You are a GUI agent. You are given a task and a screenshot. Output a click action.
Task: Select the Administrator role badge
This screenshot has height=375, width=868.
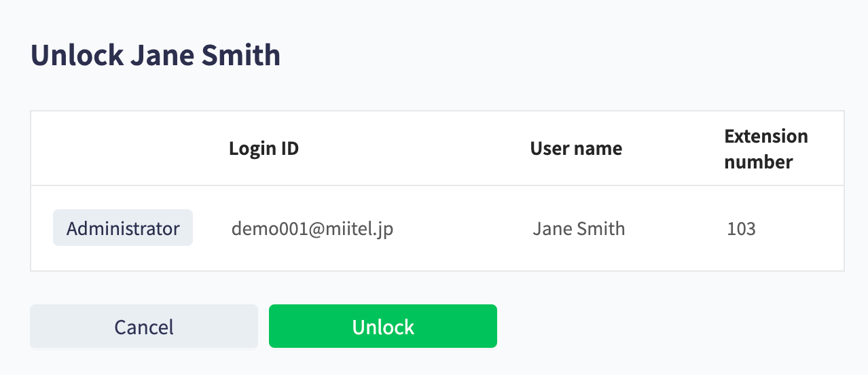tap(123, 228)
